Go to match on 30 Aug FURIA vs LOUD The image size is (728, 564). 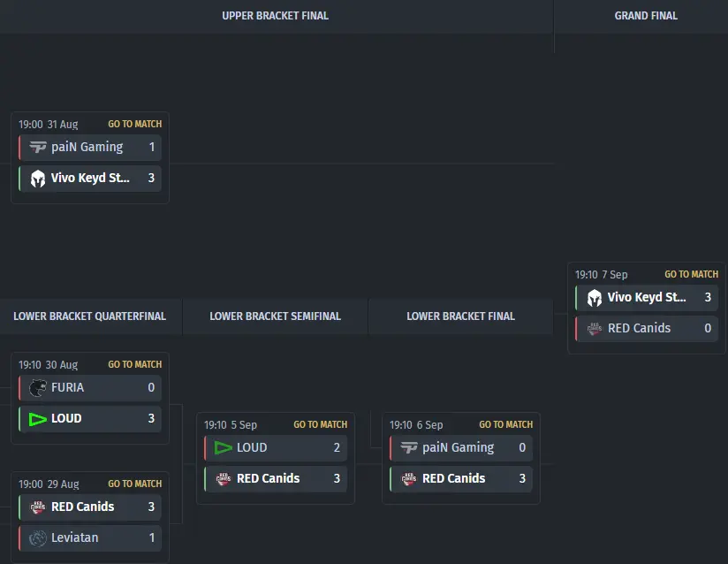[x=134, y=364]
